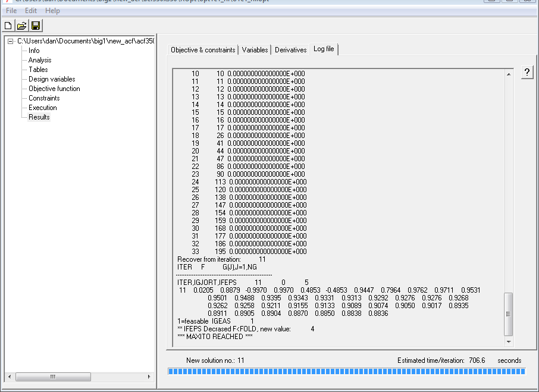This screenshot has width=539, height=392.
Task: Click the objective value 0.0205
Action: 203,290
